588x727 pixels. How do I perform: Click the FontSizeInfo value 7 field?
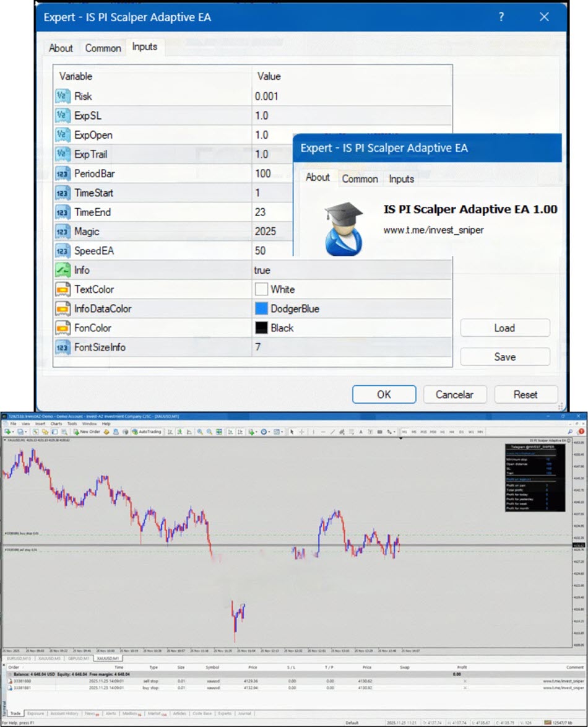352,347
